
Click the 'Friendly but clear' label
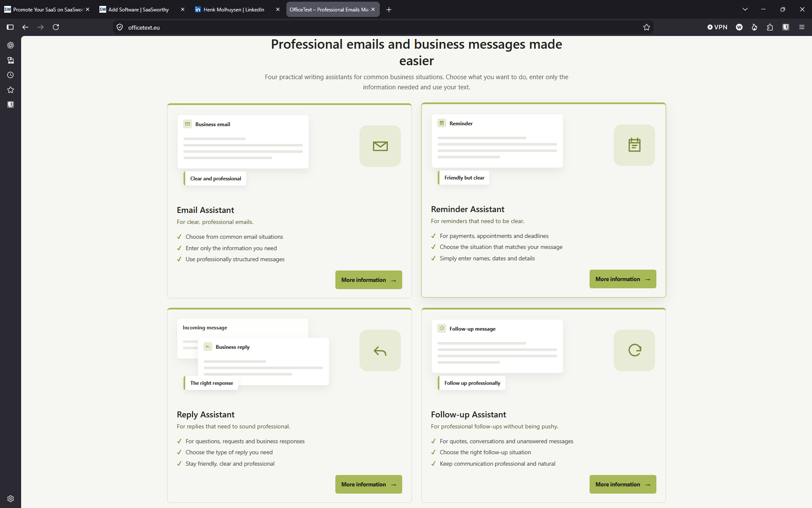coord(464,178)
